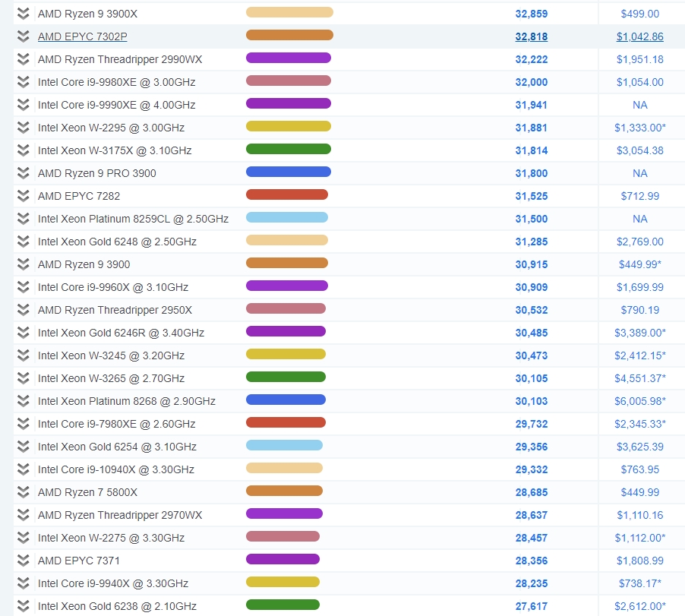Expand AMD Ryzen 9 3900 row chevron
This screenshot has height=616, width=685.
pos(23,264)
